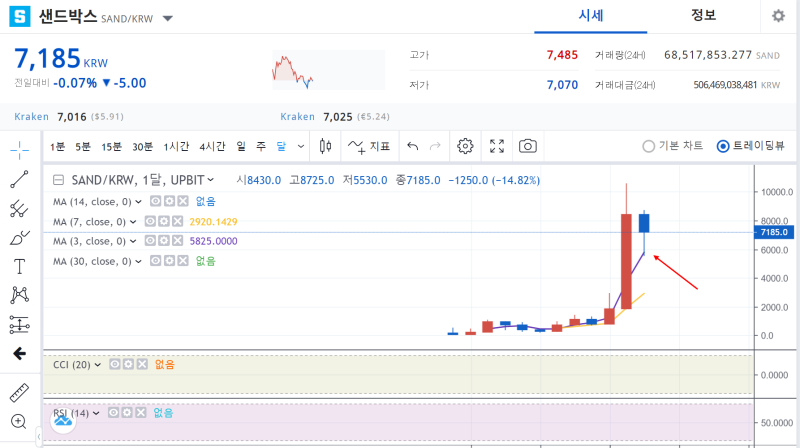Select the 일 daily timeframe
800x448 pixels.
point(241,147)
